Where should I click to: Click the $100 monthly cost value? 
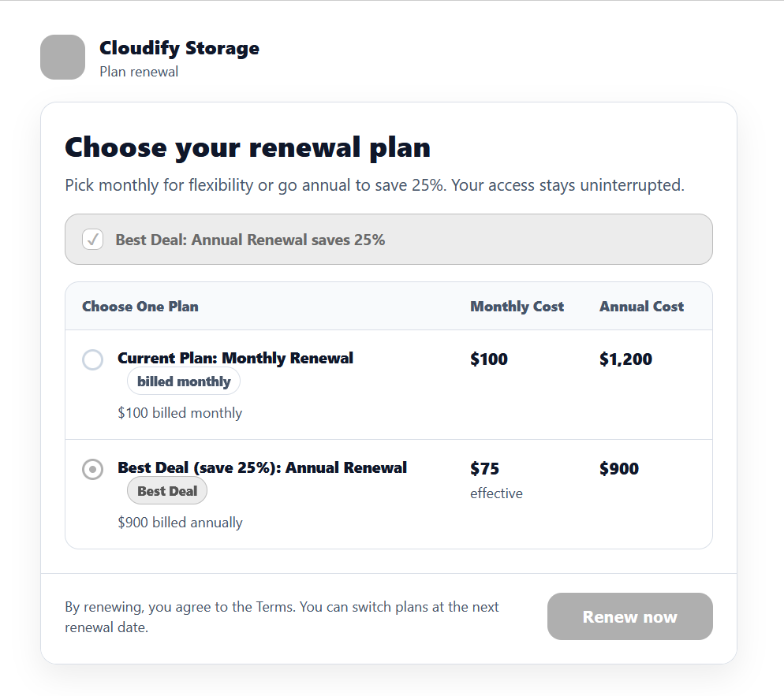coord(489,359)
